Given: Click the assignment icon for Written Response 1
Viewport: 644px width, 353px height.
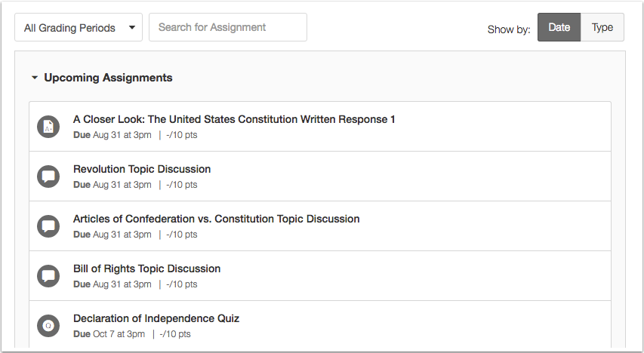Looking at the screenshot, I should click(x=48, y=127).
